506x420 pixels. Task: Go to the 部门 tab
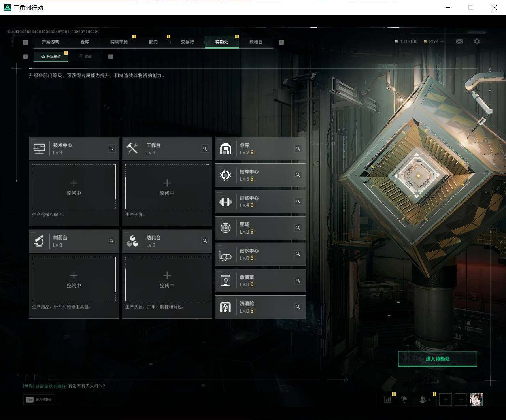pyautogui.click(x=153, y=42)
